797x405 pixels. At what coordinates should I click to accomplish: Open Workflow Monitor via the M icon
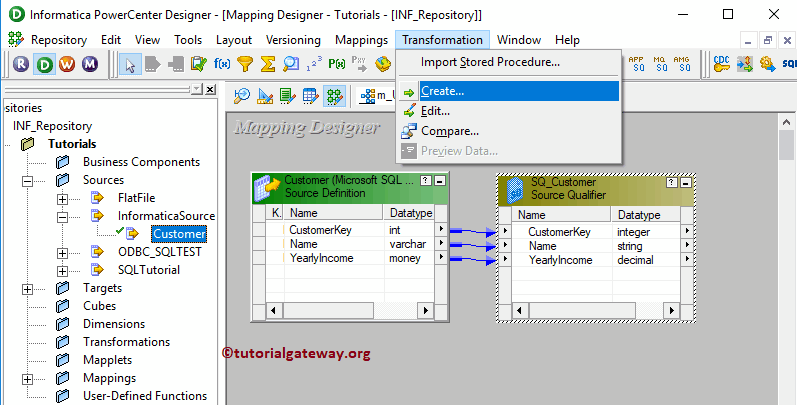point(90,65)
